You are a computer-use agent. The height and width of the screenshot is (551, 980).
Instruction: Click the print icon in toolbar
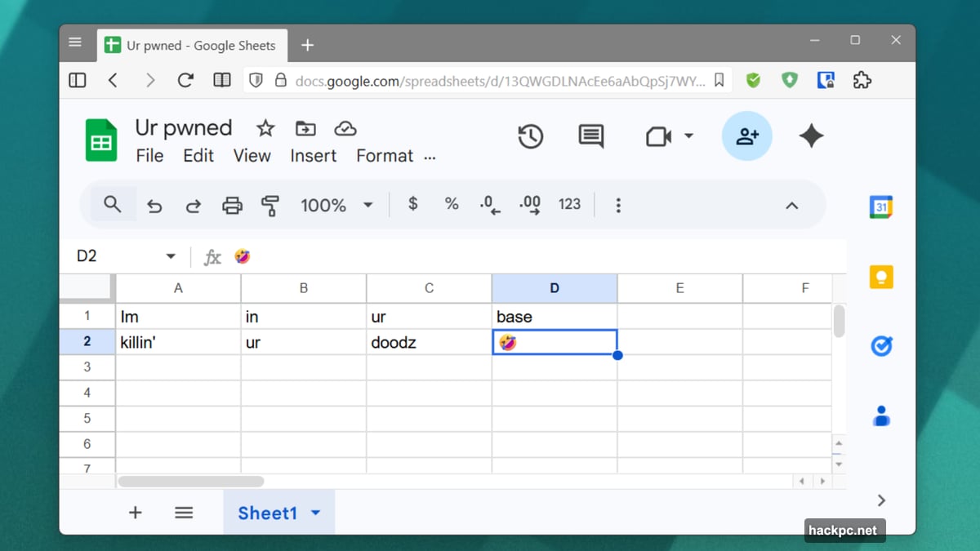(232, 205)
